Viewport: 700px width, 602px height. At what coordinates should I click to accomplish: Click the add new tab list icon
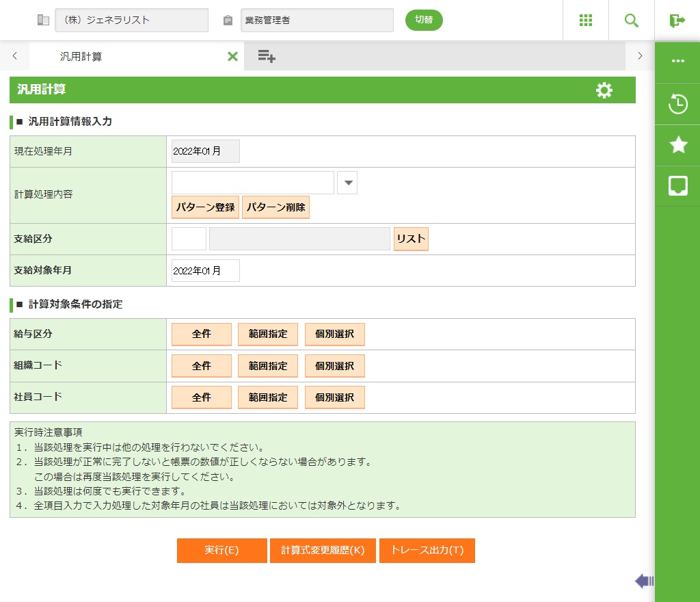click(267, 57)
